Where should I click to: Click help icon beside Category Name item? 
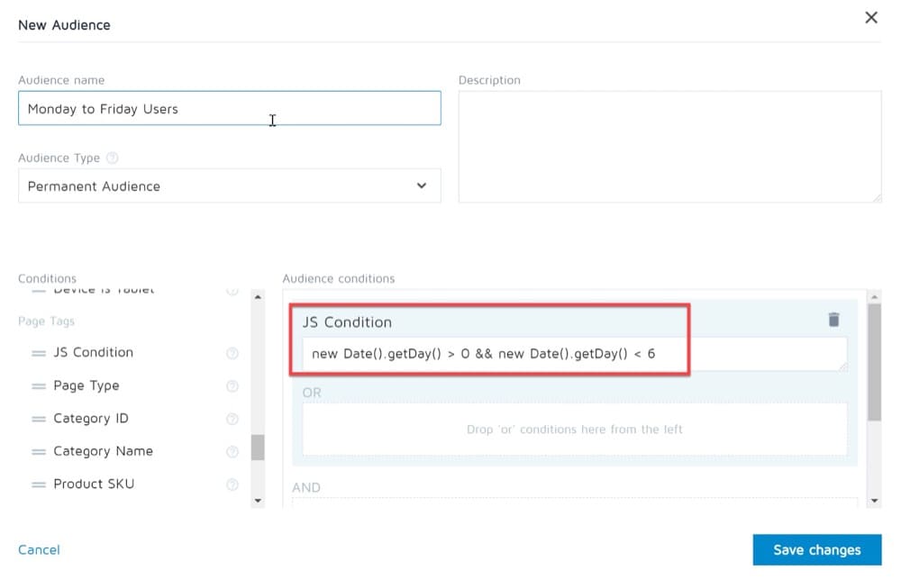tap(232, 451)
